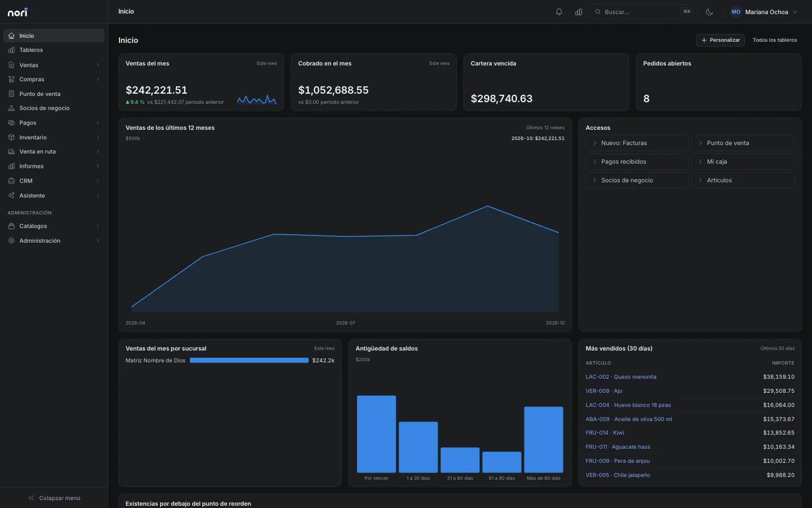Click the bar chart icon in top bar
The image size is (812, 508).
point(579,12)
